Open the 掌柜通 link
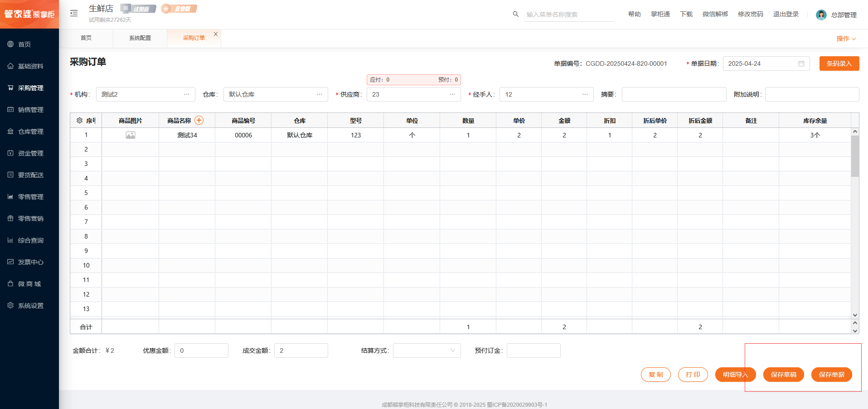Screen dimensions: 868x409 660,14
